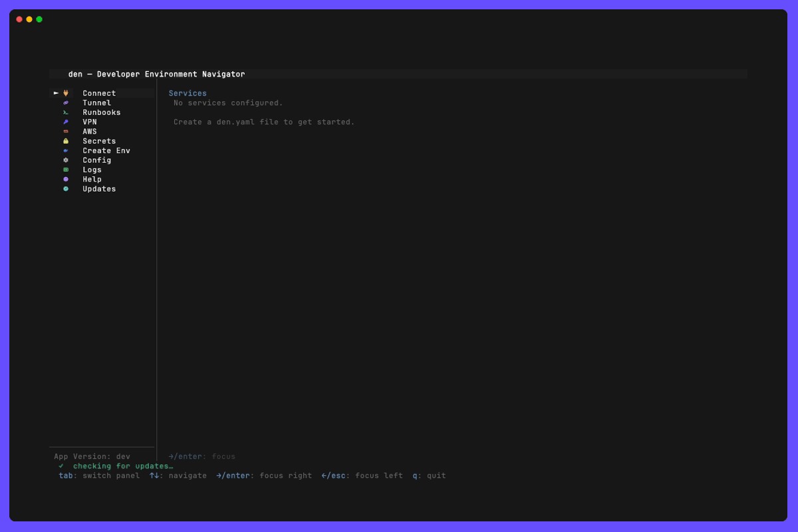Click the 'No services configured.' message
The image size is (798, 532).
pyautogui.click(x=228, y=103)
